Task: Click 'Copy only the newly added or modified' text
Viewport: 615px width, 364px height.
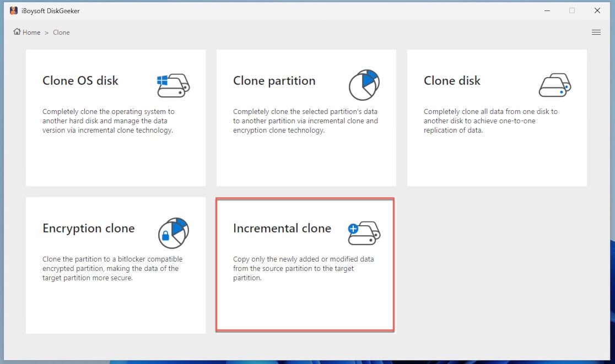Action: tap(304, 268)
